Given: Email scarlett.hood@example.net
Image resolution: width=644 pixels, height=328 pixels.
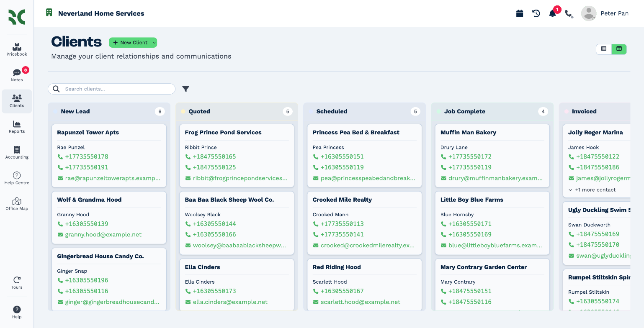Looking at the screenshot, I should (x=357, y=302).
